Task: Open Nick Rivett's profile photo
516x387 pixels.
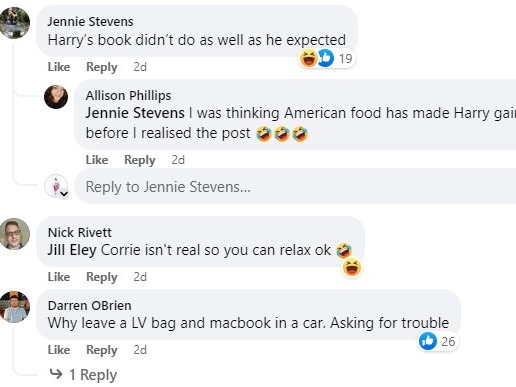Action: [x=14, y=234]
